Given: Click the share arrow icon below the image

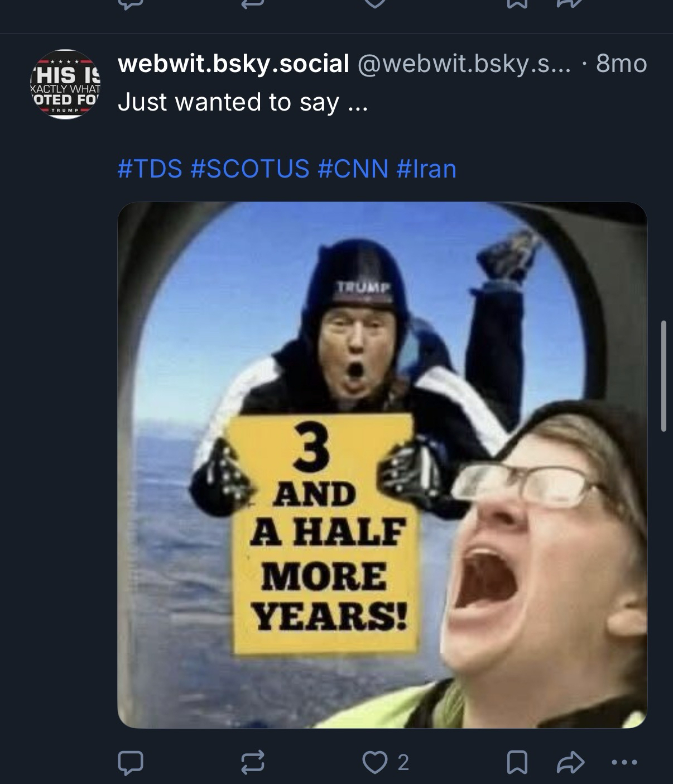Looking at the screenshot, I should click(570, 762).
